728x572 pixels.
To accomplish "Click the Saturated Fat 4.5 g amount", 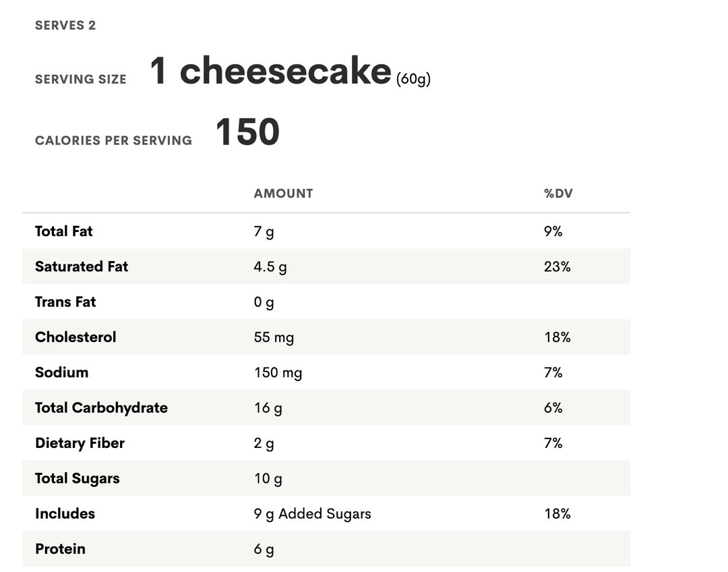I will (270, 267).
